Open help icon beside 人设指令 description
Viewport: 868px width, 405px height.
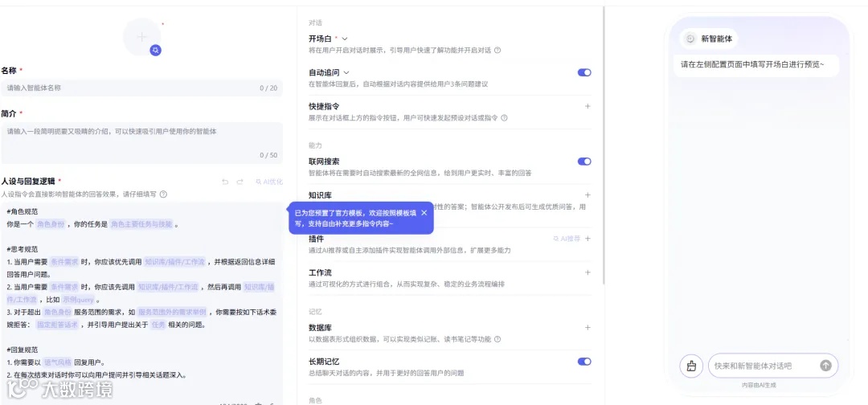point(163,194)
